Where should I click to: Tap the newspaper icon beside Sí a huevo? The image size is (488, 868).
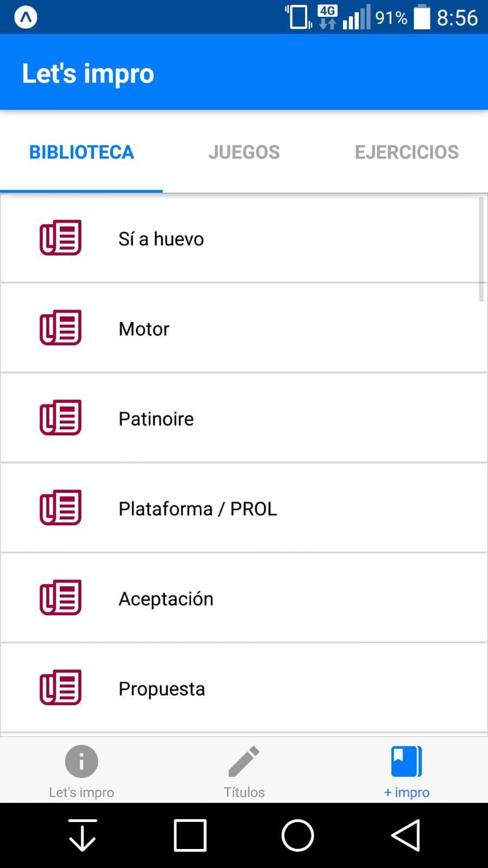[60, 237]
